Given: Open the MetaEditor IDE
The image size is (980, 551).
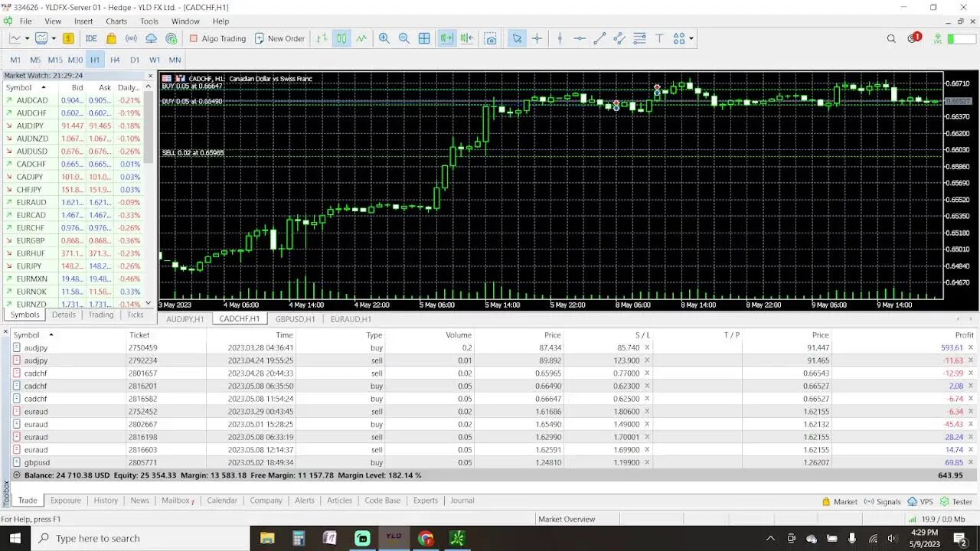Looking at the screenshot, I should click(x=91, y=38).
